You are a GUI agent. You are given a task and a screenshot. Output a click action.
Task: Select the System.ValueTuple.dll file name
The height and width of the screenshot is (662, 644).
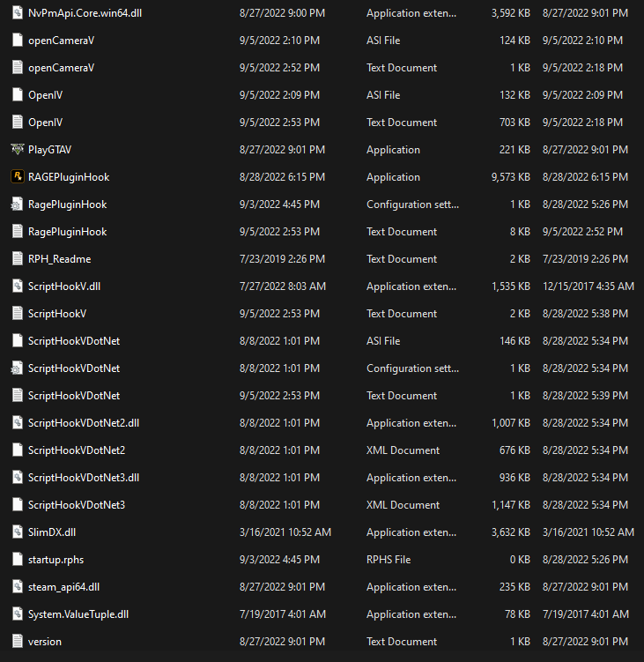click(78, 614)
